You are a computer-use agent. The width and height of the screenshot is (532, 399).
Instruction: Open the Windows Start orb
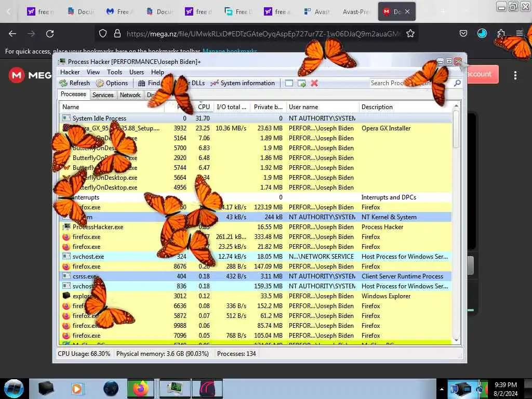point(14,389)
